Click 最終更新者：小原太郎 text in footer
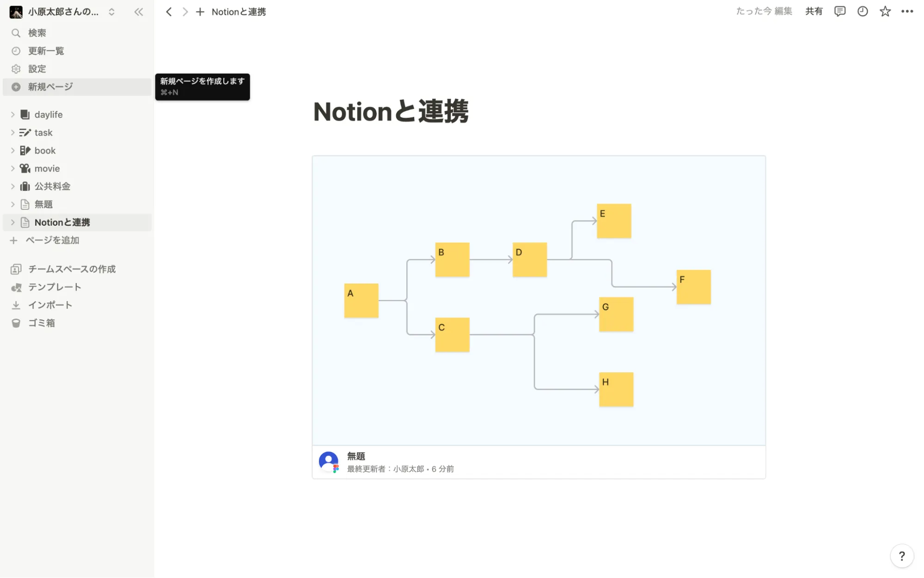The height and width of the screenshot is (578, 924). tap(385, 469)
